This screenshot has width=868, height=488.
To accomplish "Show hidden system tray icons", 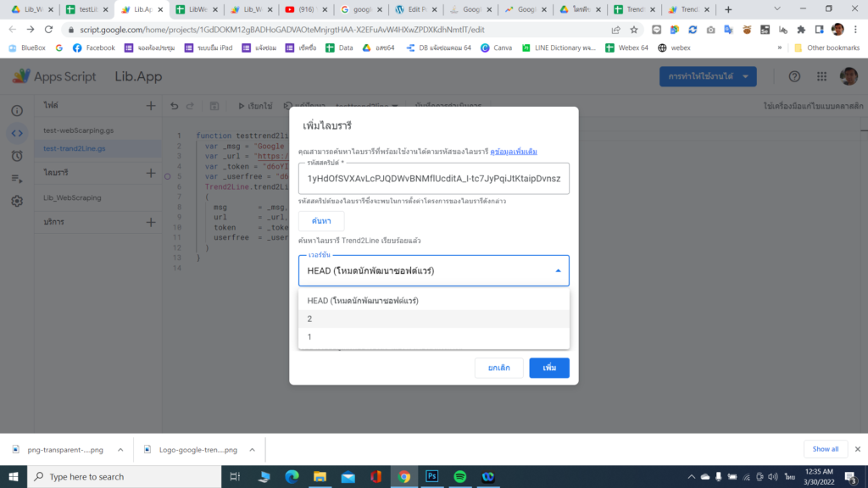I will (x=691, y=476).
